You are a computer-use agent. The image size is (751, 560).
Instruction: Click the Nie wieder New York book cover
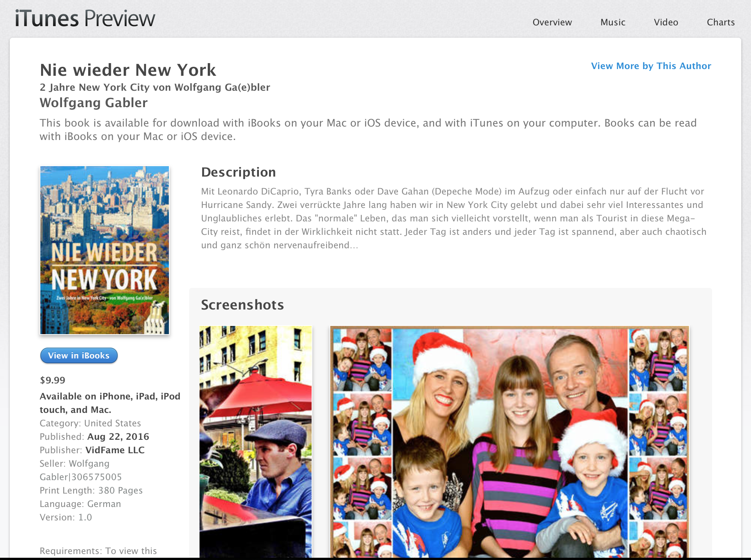pyautogui.click(x=105, y=250)
